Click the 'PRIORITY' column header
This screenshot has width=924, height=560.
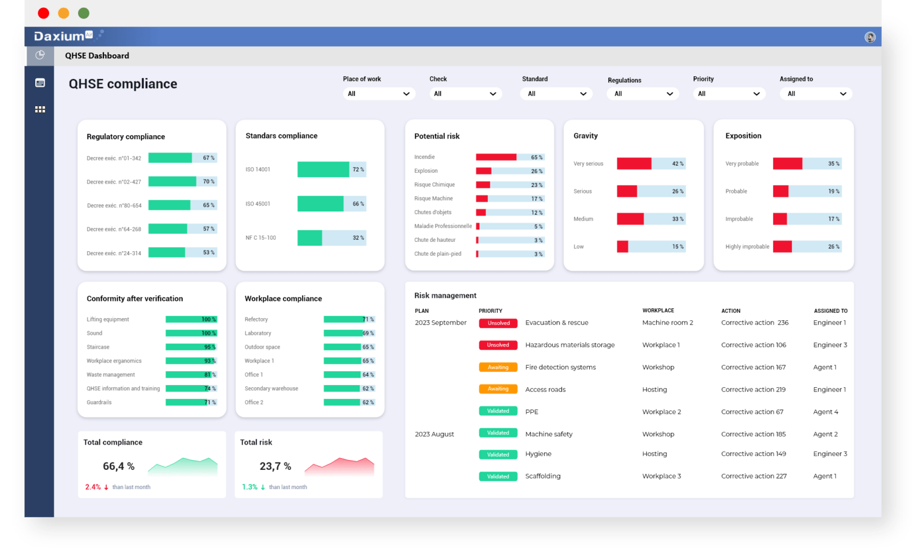pyautogui.click(x=490, y=311)
